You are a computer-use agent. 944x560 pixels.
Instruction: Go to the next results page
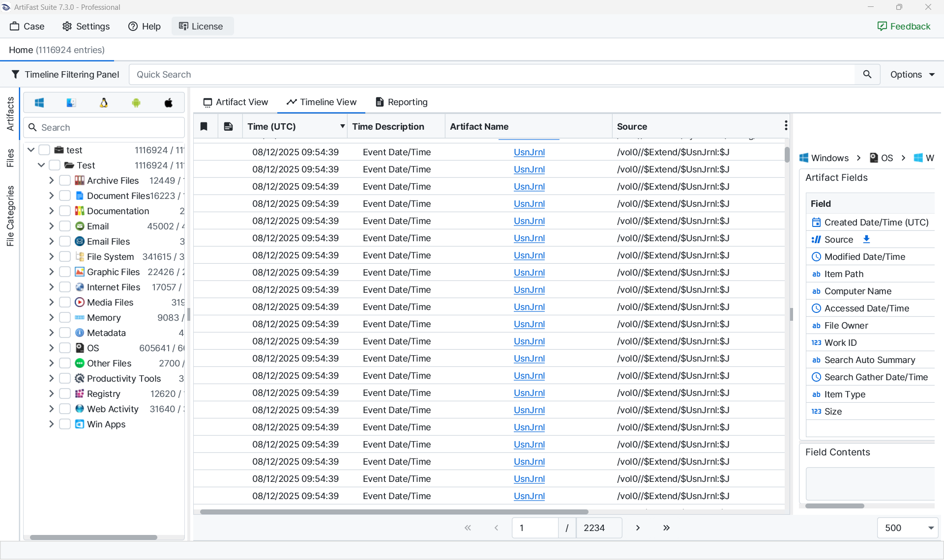(x=638, y=528)
